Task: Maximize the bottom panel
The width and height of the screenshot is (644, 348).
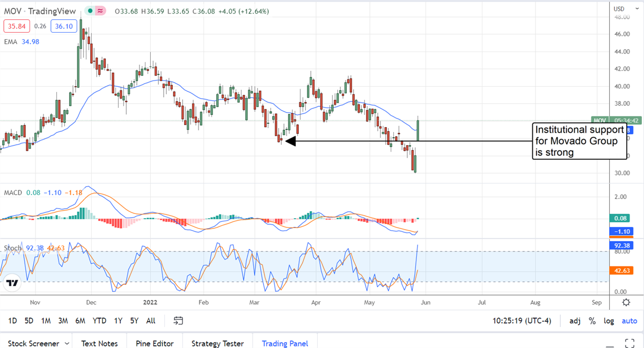Action: point(630,343)
